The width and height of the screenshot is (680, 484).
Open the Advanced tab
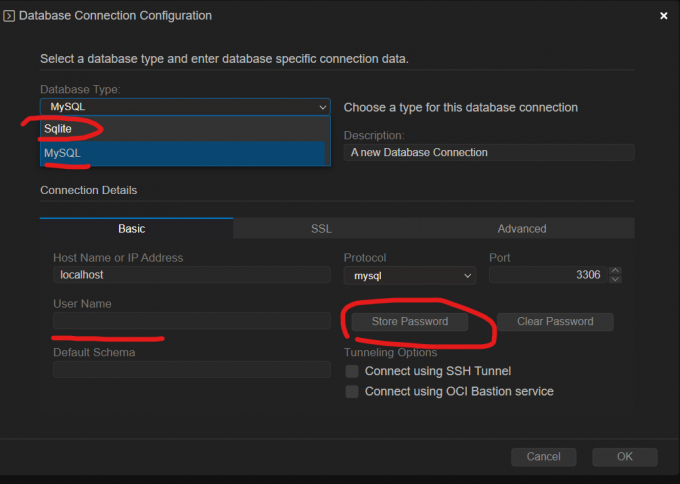point(522,228)
